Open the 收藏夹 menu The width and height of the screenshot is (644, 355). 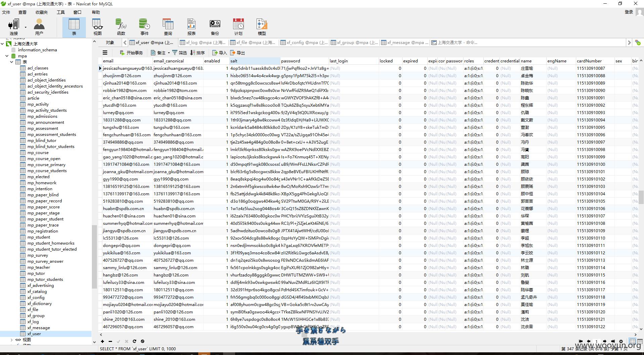point(42,12)
